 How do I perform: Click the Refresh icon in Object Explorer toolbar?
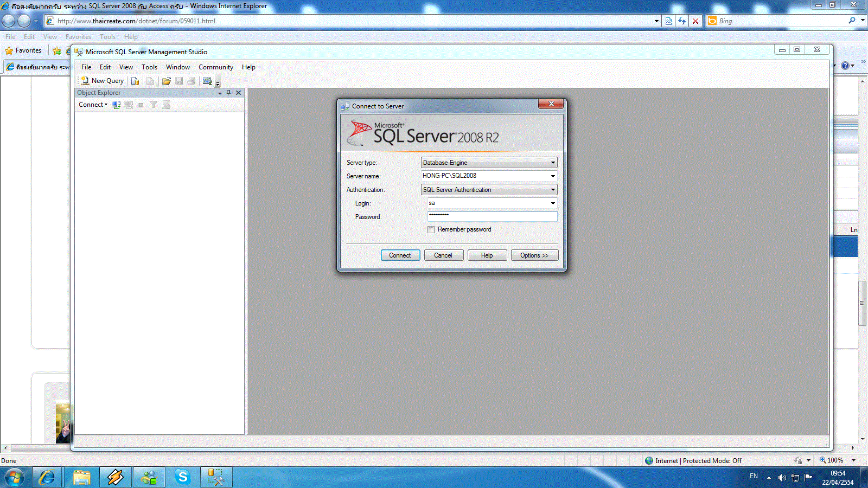(x=166, y=105)
